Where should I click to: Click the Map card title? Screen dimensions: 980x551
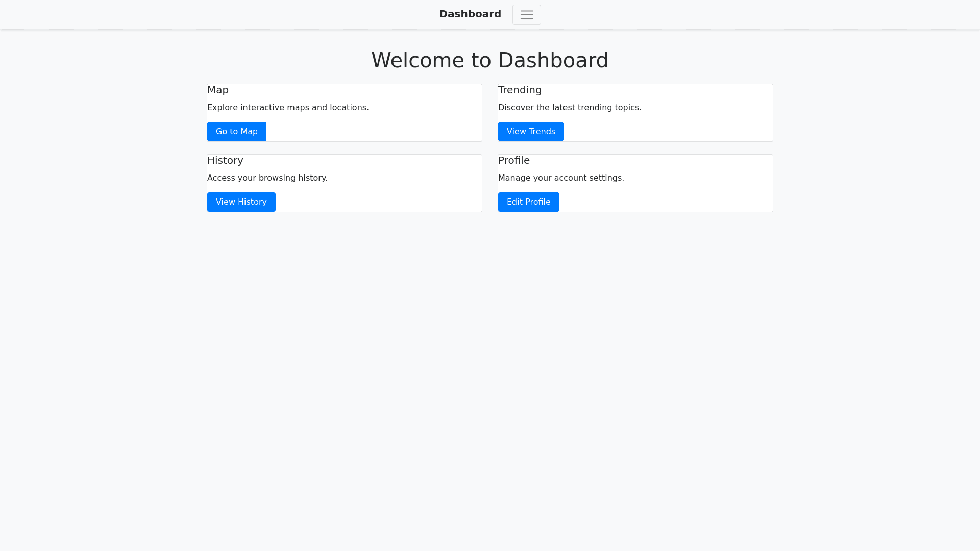[x=218, y=90]
